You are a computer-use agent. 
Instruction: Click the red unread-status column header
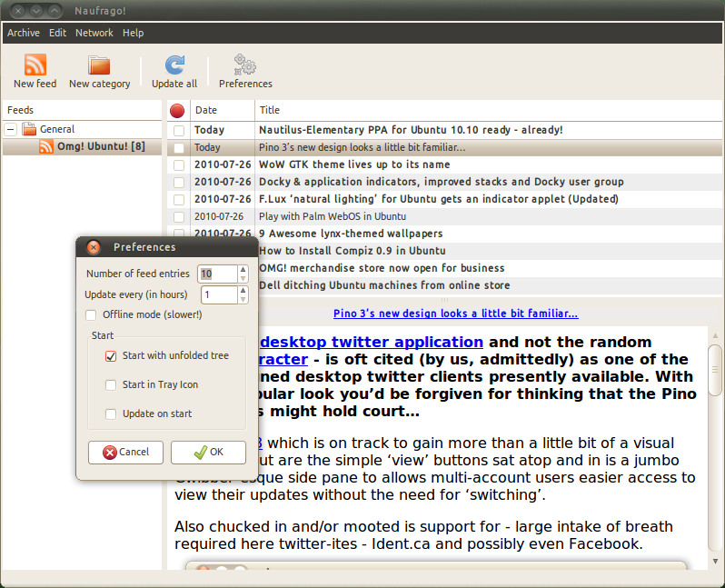[x=177, y=111]
